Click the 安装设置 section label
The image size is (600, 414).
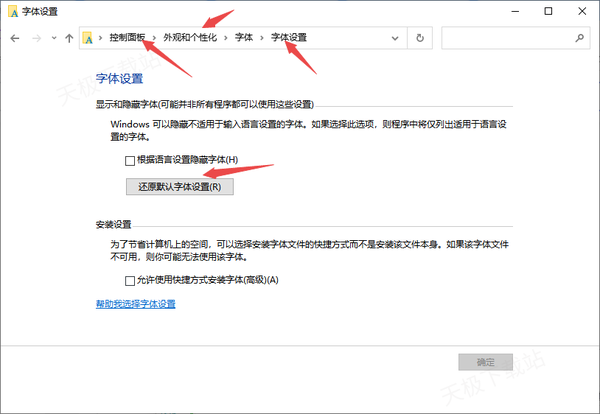[x=114, y=225]
